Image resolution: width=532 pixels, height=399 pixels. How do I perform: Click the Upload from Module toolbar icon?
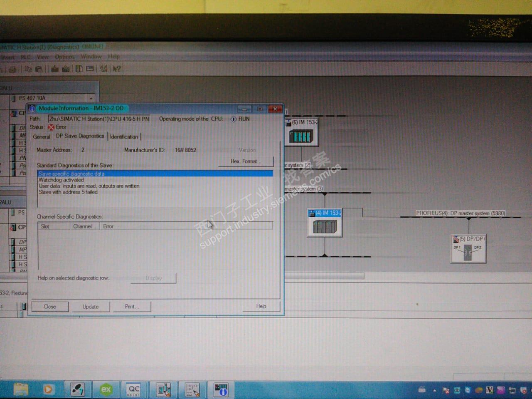[x=66, y=69]
